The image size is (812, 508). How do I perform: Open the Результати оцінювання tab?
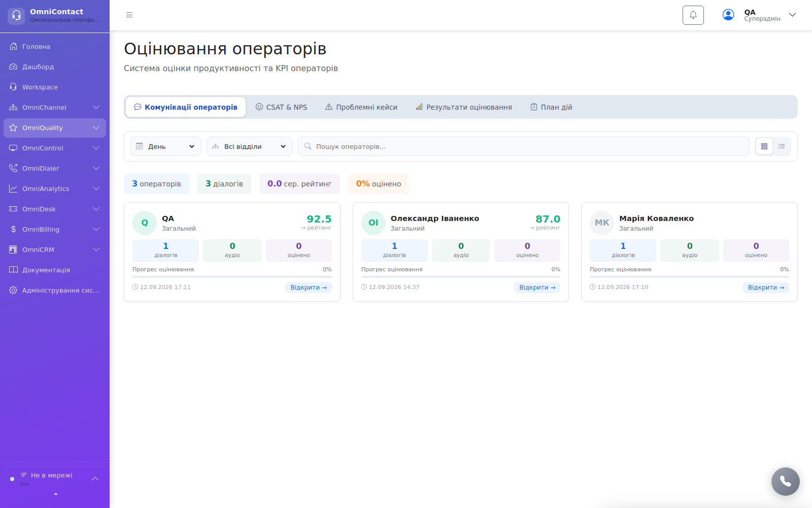point(464,107)
